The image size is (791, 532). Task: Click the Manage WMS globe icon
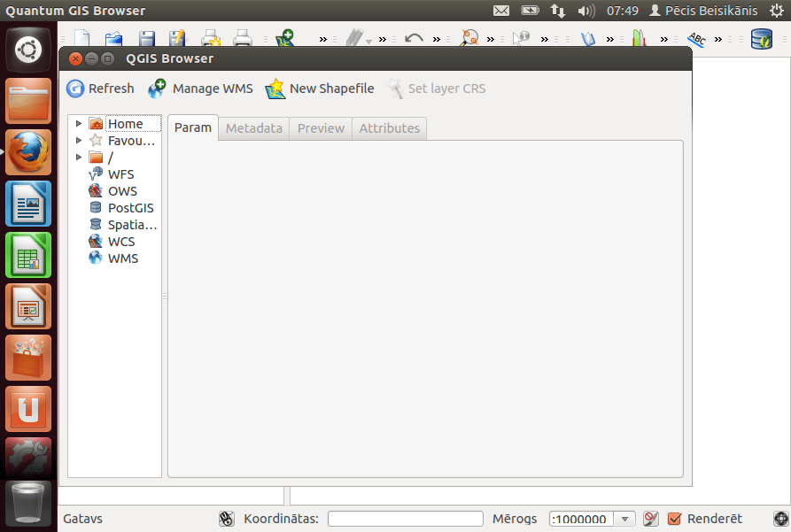pyautogui.click(x=157, y=89)
